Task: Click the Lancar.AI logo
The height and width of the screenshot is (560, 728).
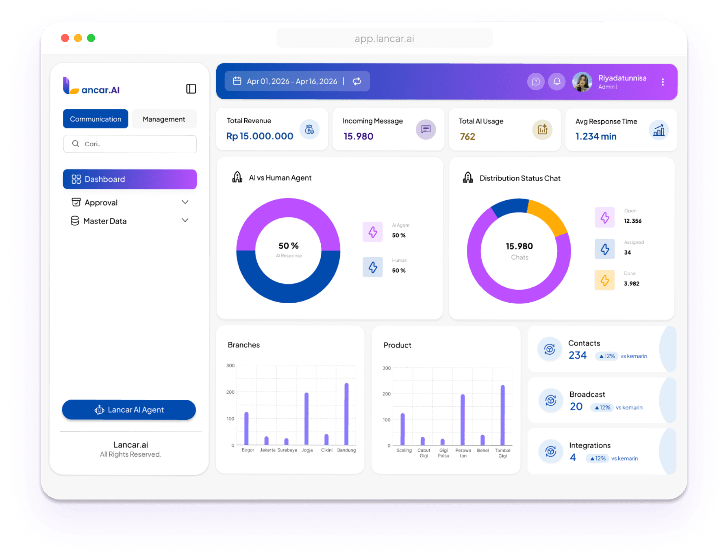Action: tap(91, 86)
